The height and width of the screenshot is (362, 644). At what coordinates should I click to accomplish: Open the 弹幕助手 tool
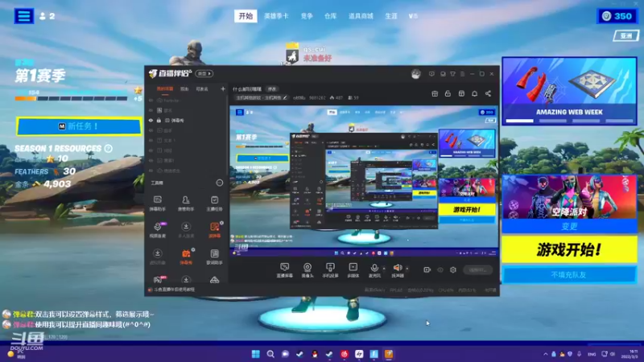coord(157,204)
